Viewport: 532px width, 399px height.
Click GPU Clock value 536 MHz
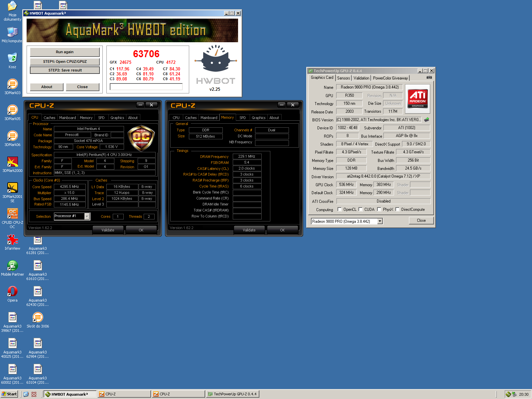(x=346, y=185)
